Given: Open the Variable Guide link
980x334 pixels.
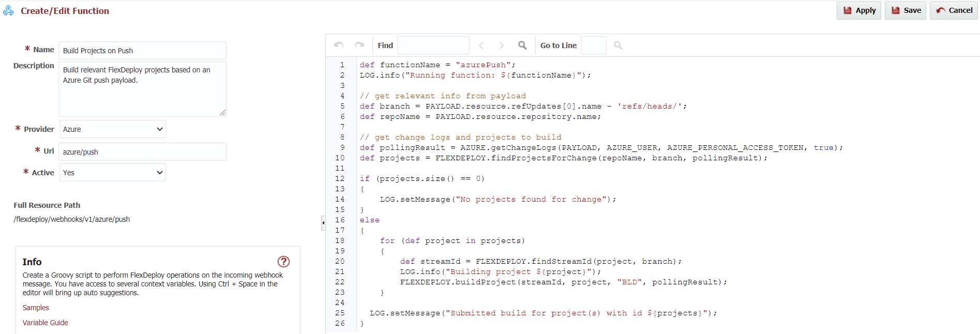Looking at the screenshot, I should coord(46,323).
